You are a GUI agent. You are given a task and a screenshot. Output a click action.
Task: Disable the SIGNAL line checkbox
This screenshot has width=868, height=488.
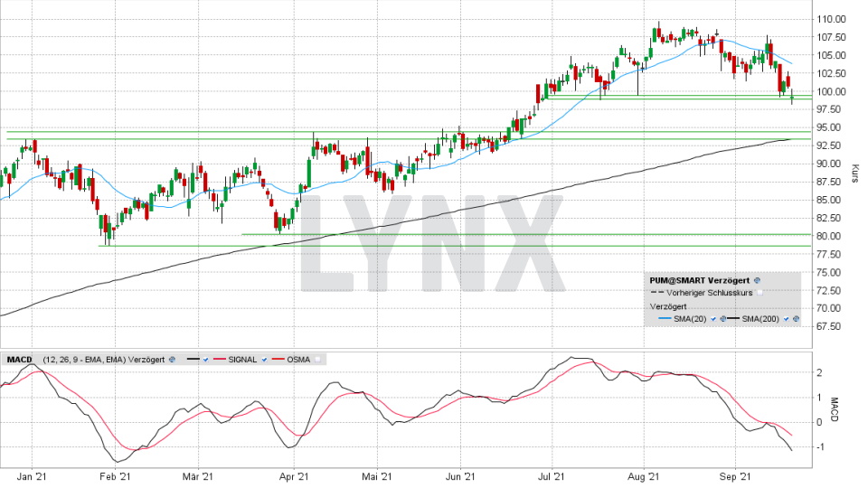click(264, 360)
